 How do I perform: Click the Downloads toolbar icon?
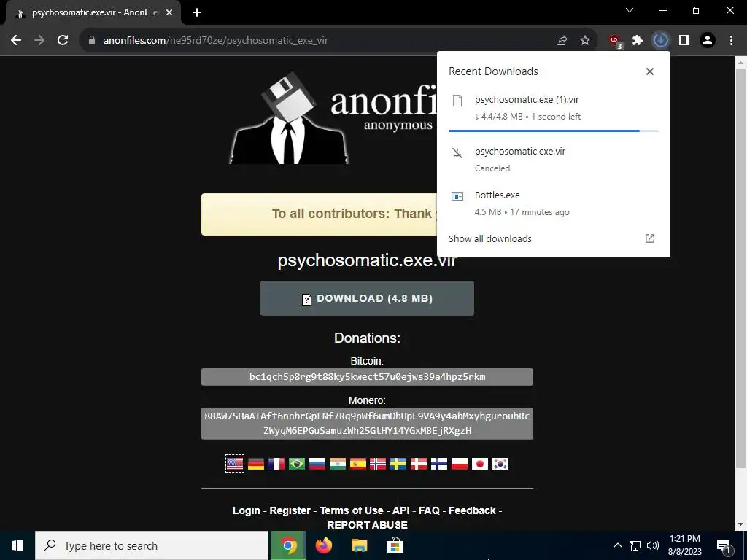(x=661, y=41)
